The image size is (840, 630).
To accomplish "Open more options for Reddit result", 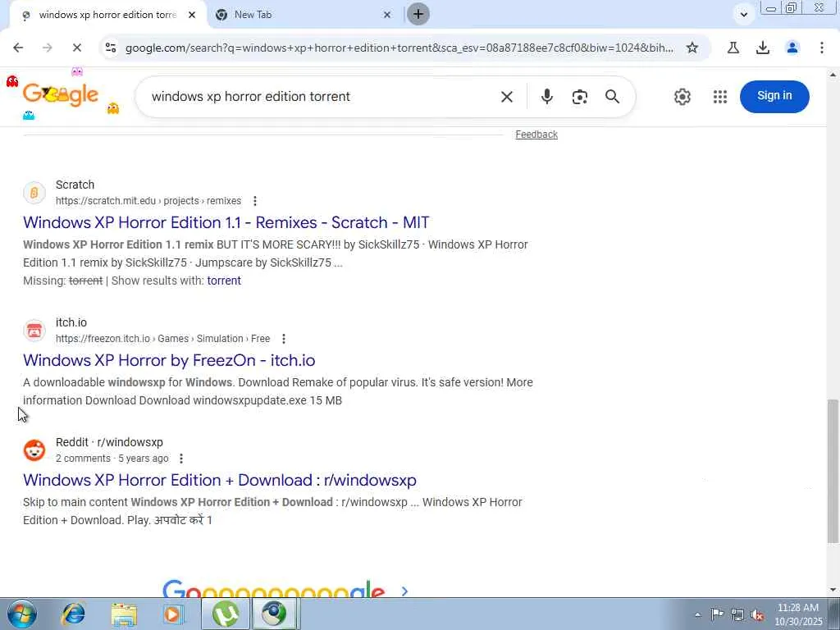I will point(181,459).
